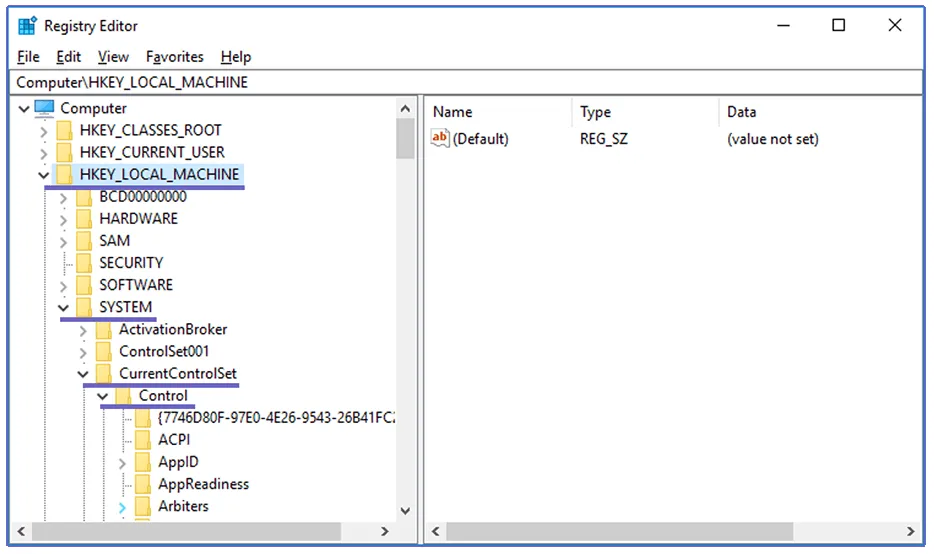This screenshot has width=934, height=554.
Task: Collapse HKEY_LOCAL_MACHINE chevron
Action: tap(43, 175)
